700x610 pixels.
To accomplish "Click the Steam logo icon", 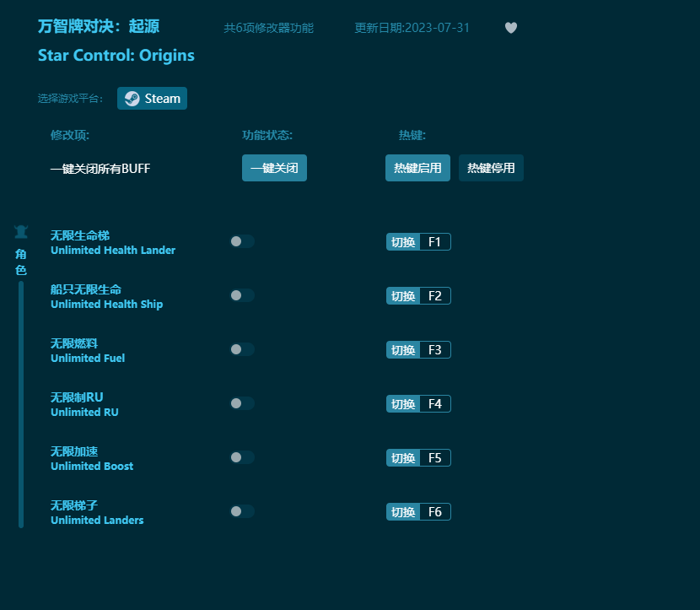I will pyautogui.click(x=132, y=98).
